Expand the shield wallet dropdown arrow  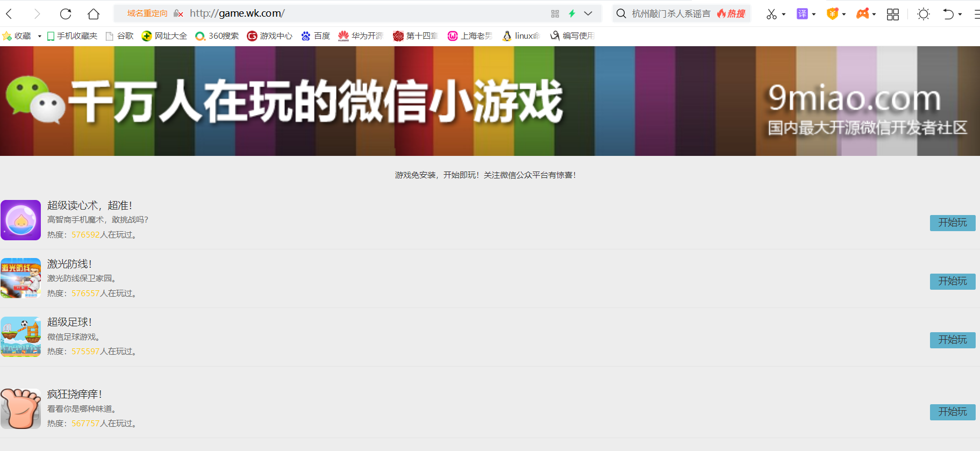(844, 15)
